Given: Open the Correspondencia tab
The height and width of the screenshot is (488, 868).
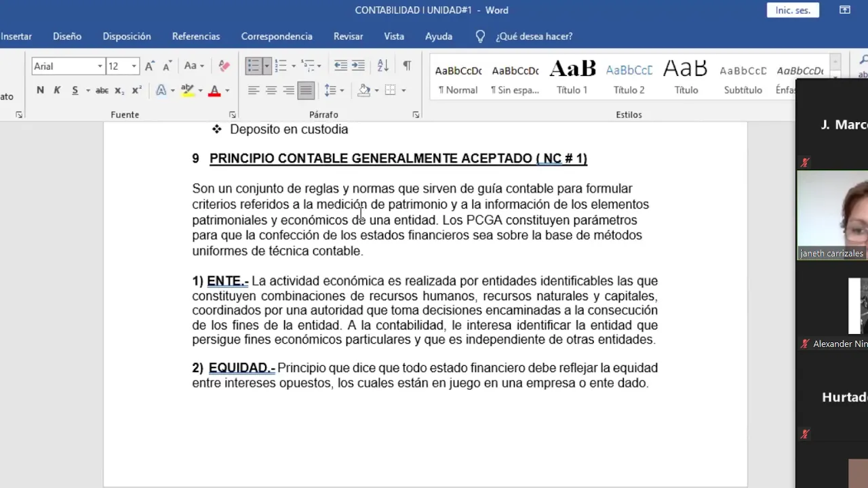Looking at the screenshot, I should click(277, 37).
